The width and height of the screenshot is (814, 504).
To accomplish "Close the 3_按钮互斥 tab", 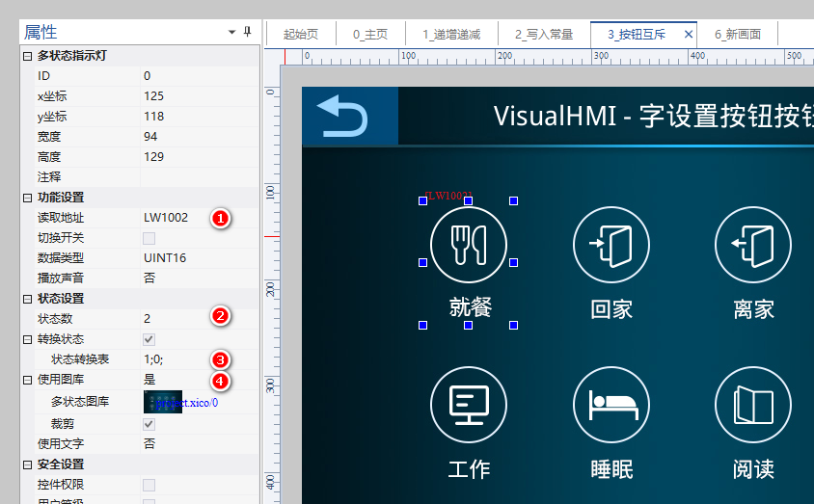I will pos(689,35).
